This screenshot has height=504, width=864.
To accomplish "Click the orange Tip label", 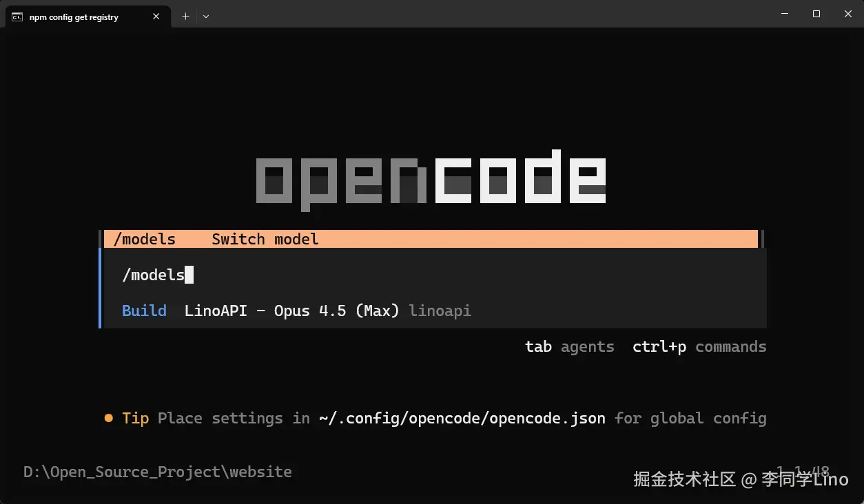I will (135, 418).
